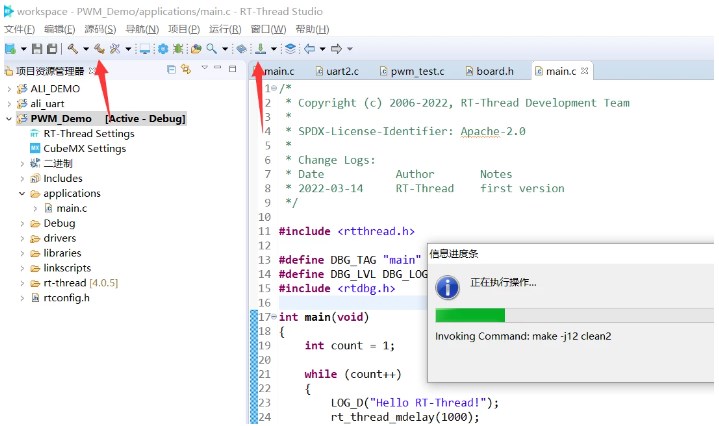
Task: Switch to the uart2.c tab
Action: pyautogui.click(x=337, y=71)
